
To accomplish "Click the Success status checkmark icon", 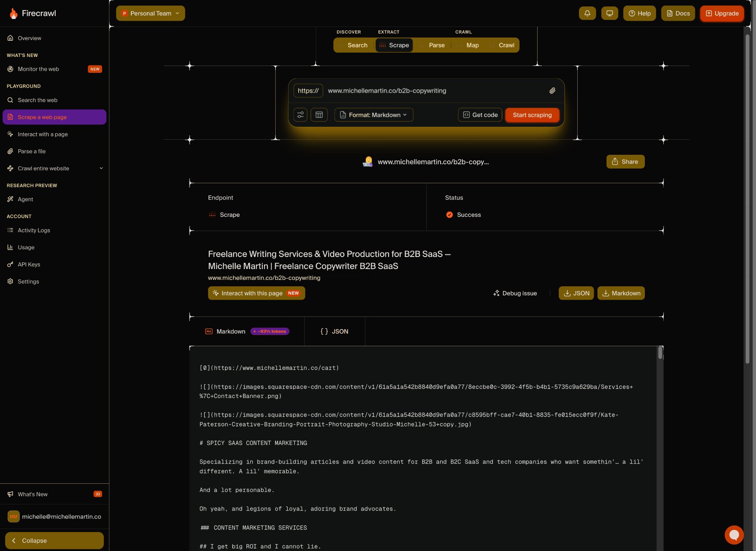I will 449,215.
